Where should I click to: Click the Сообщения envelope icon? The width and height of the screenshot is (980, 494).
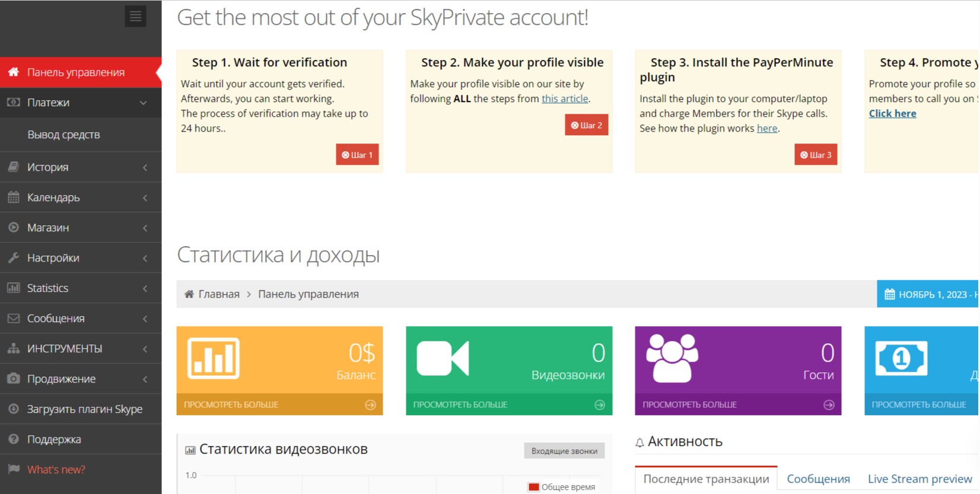[14, 318]
